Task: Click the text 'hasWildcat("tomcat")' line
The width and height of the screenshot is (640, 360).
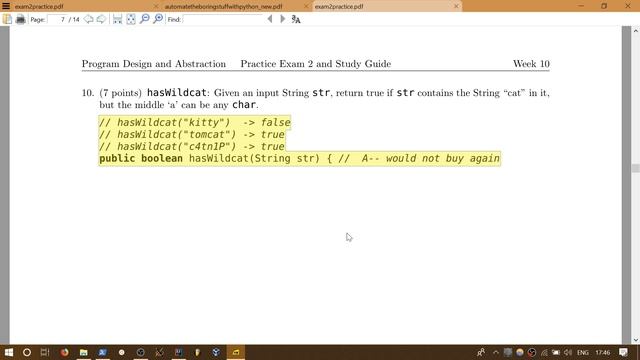Action: (x=192, y=134)
